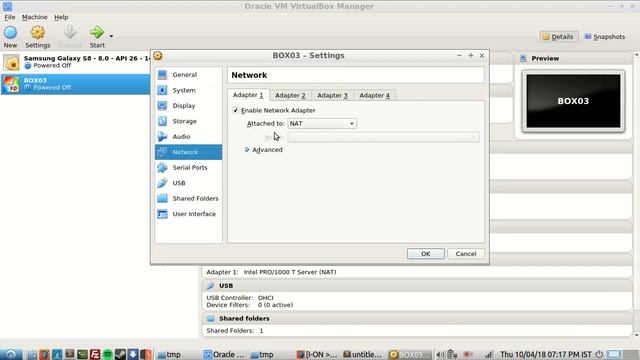Viewport: 640px width, 360px height.
Task: Click the New machine toolbar icon
Action: 10,32
